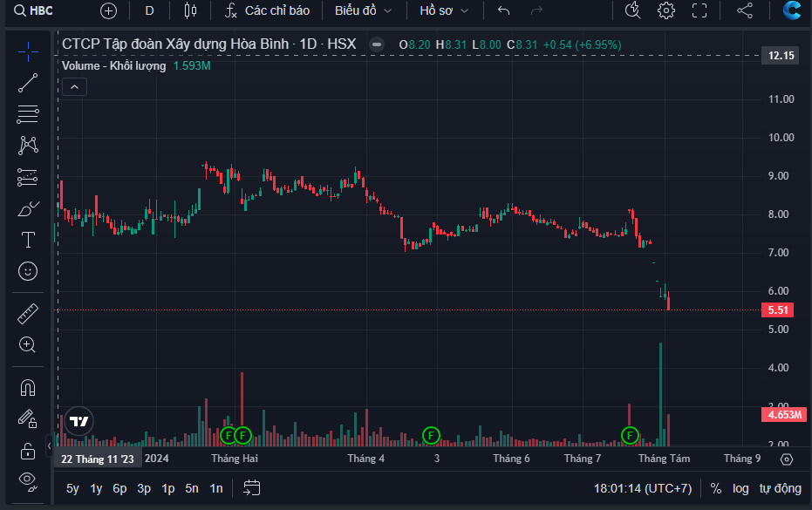
Task: Select the trend line drawing tool
Action: point(28,83)
